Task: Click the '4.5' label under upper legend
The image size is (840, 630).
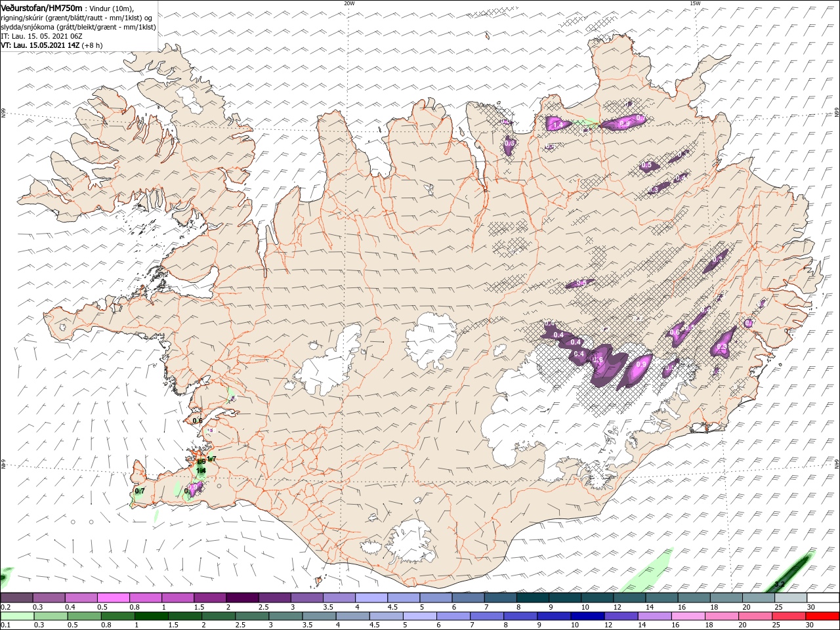Action: [x=392, y=607]
